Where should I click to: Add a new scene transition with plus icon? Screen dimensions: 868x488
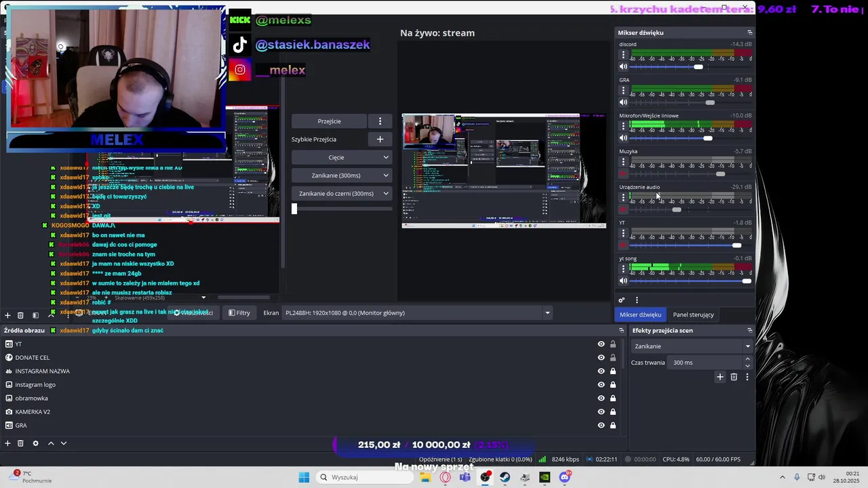[720, 377]
